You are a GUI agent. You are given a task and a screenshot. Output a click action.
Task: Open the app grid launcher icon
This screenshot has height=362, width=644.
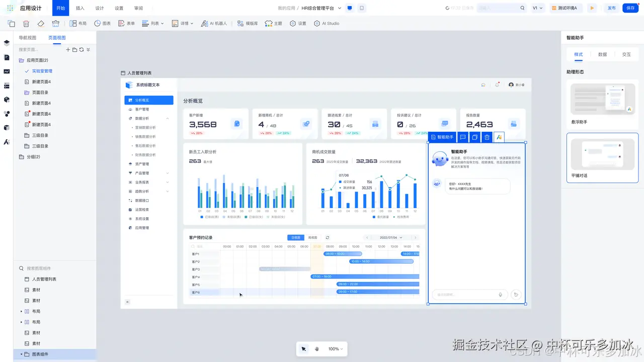point(10,8)
